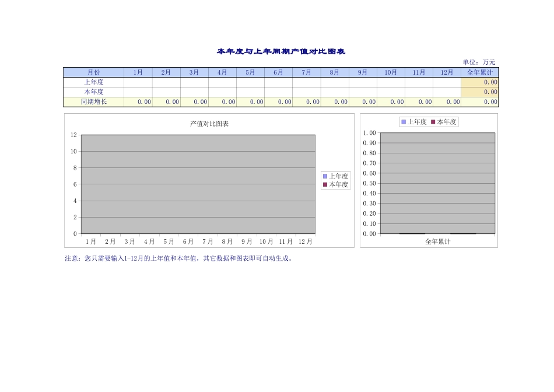
Task: Click the 上年度 row label cell
Action: [94, 82]
